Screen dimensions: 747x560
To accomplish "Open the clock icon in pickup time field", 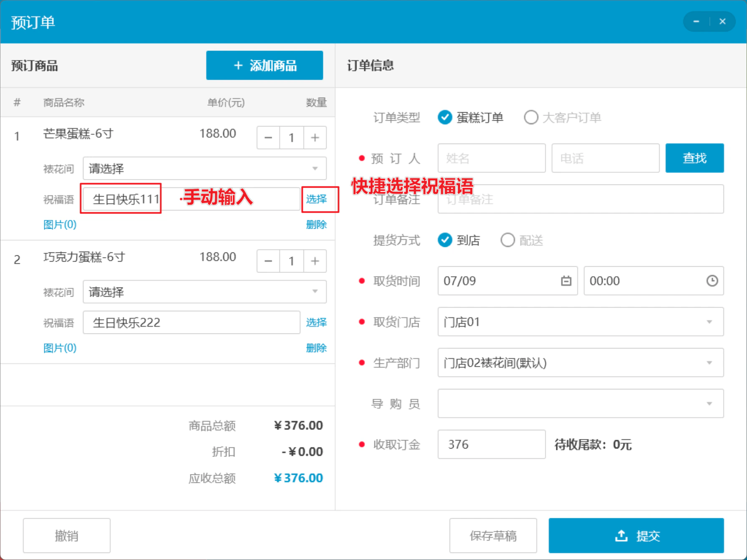I will (712, 281).
